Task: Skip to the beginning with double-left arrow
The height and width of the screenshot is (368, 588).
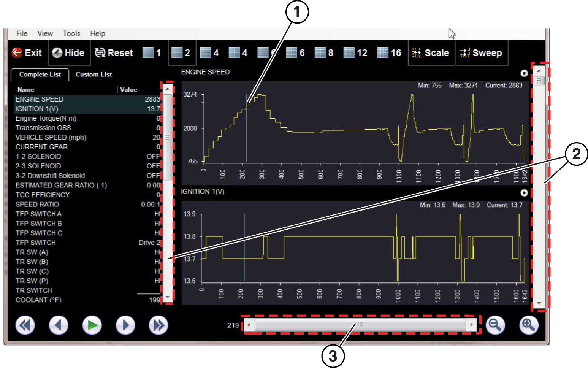Action: point(25,325)
